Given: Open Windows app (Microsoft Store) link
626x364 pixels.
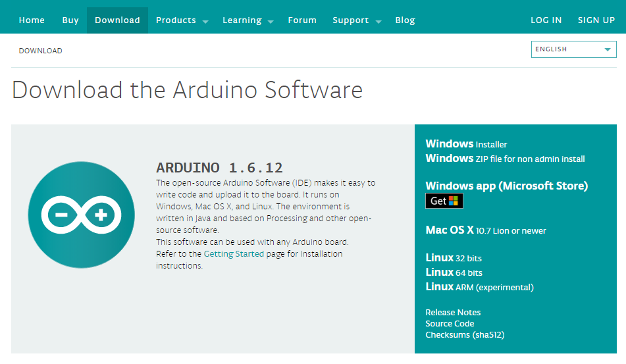Looking at the screenshot, I should [507, 186].
